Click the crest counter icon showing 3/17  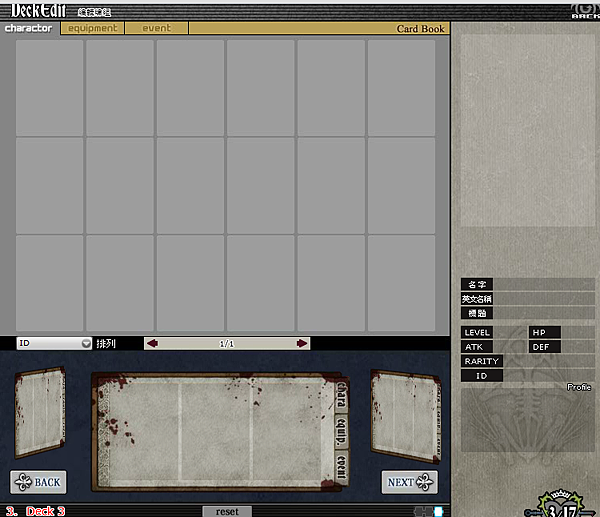click(561, 504)
